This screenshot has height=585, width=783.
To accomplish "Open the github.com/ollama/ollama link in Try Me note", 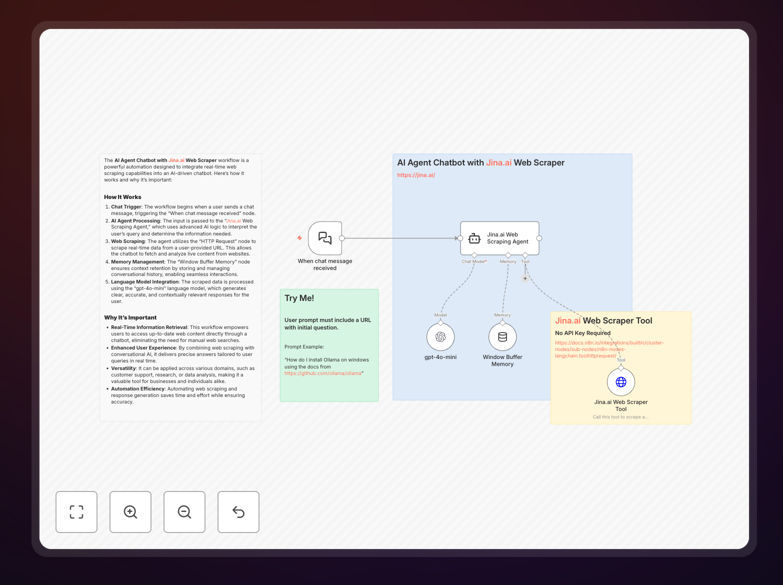I will coord(323,373).
